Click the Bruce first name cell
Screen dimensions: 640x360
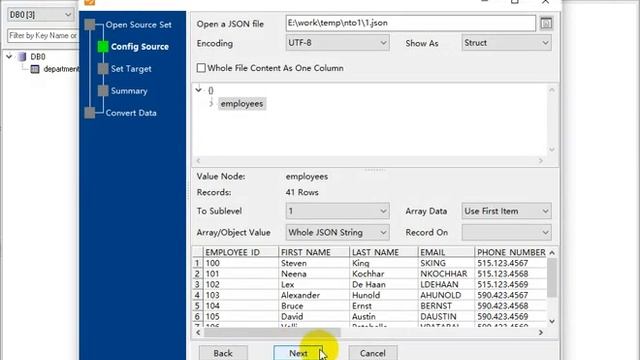(x=314, y=306)
